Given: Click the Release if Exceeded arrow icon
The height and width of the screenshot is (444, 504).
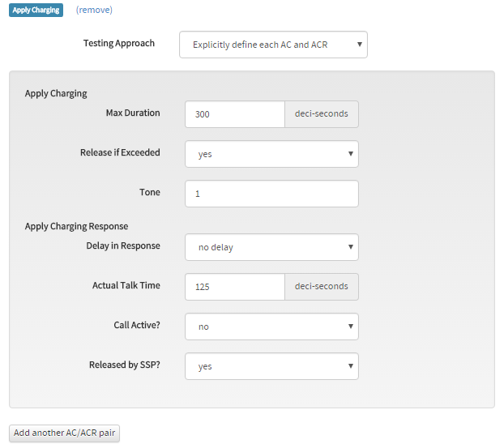Looking at the screenshot, I should tap(351, 154).
